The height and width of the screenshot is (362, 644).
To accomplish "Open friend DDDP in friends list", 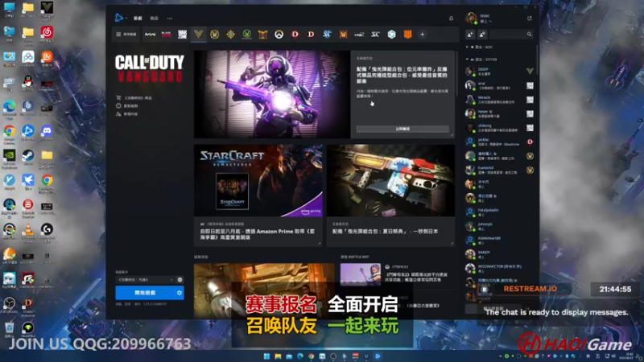I will [499, 72].
